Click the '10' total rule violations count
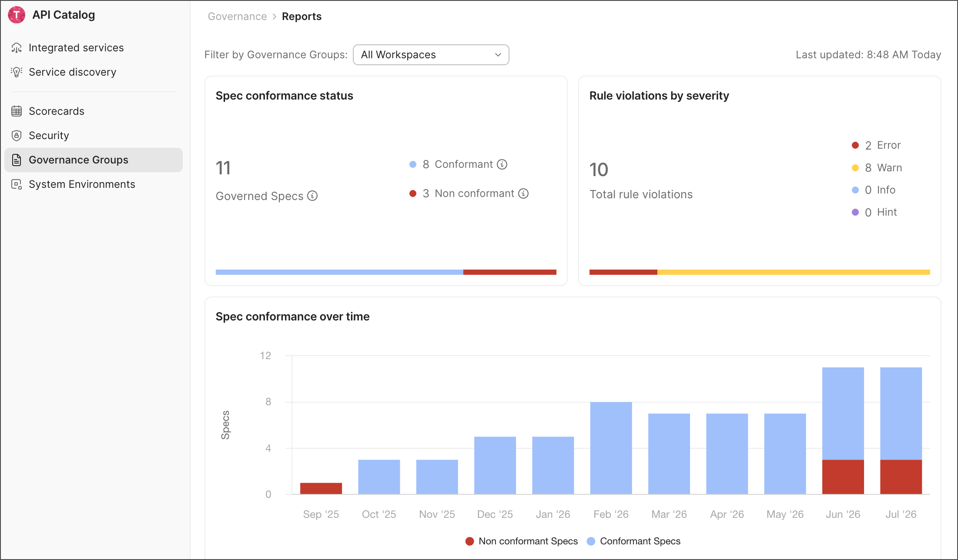Screen dimensions: 958x560 599,170
